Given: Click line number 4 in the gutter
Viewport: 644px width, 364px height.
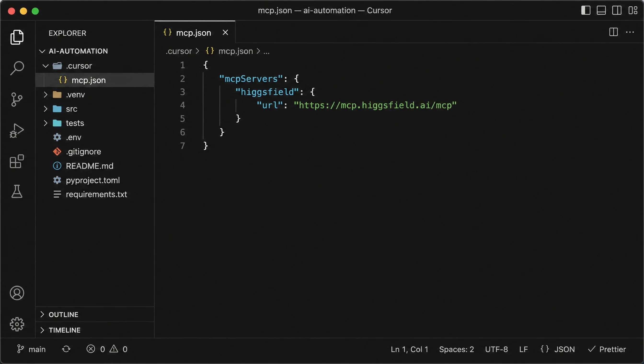Looking at the screenshot, I should tap(183, 105).
